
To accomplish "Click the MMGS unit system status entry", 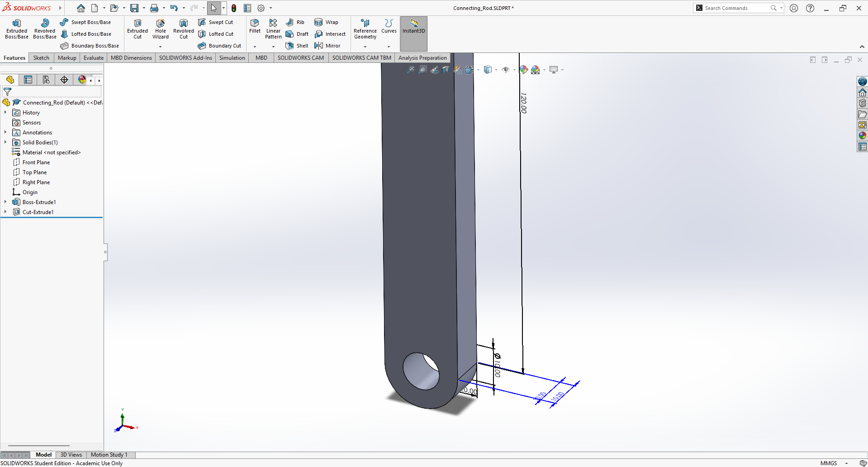I will pyautogui.click(x=829, y=463).
